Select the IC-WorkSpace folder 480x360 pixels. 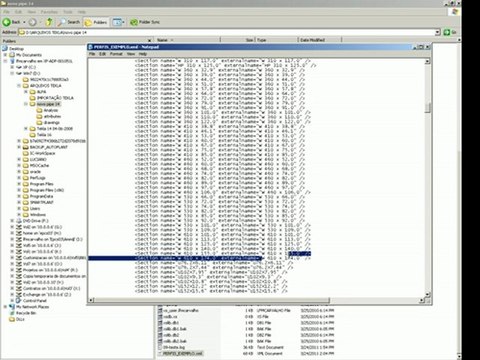(42, 153)
